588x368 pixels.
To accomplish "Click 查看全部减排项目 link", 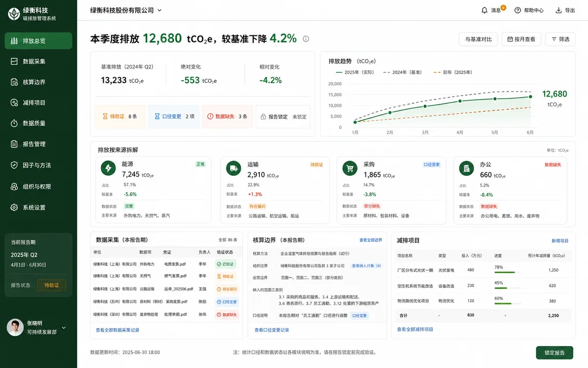I will pos(415,329).
